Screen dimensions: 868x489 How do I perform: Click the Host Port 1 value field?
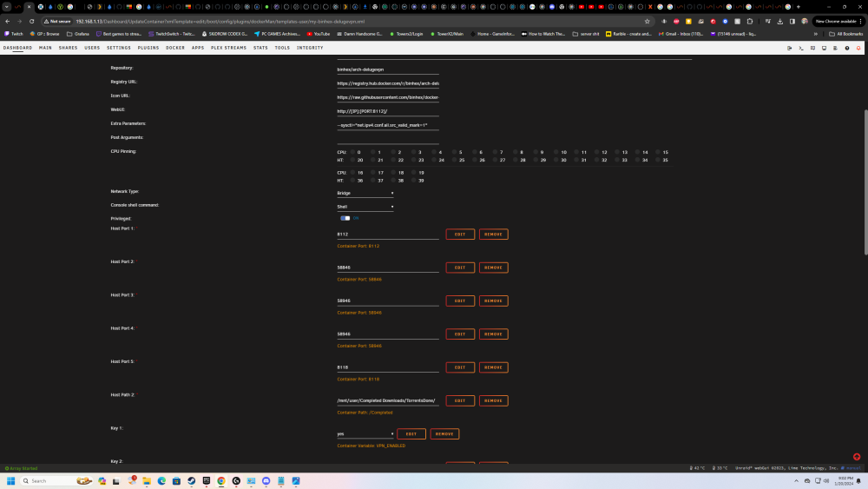(387, 235)
